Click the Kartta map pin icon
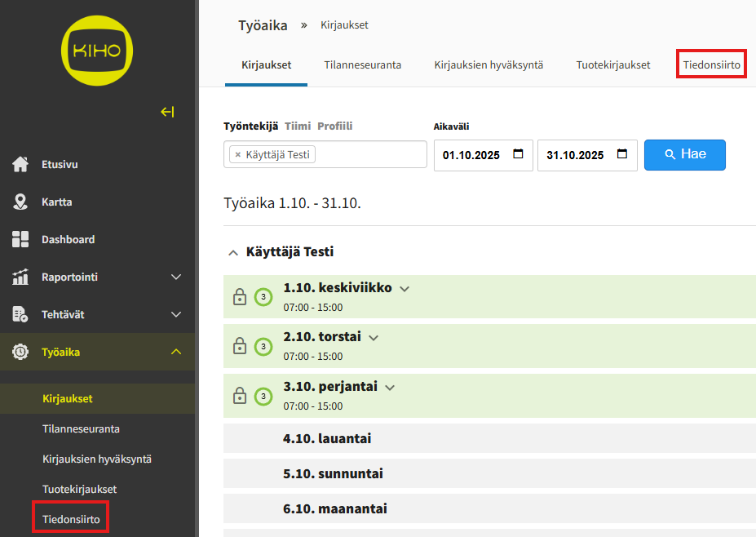The height and width of the screenshot is (537, 756). point(20,202)
